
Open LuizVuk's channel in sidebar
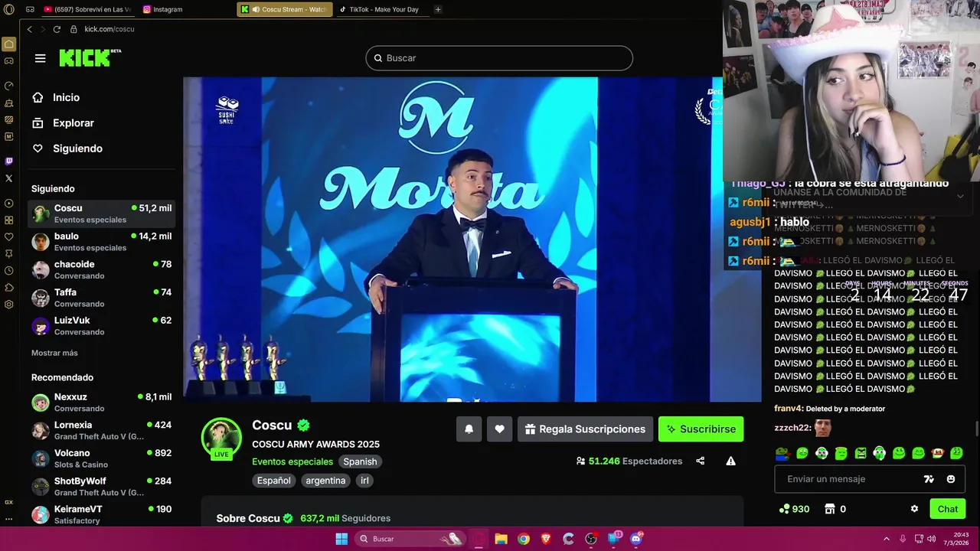coord(101,326)
